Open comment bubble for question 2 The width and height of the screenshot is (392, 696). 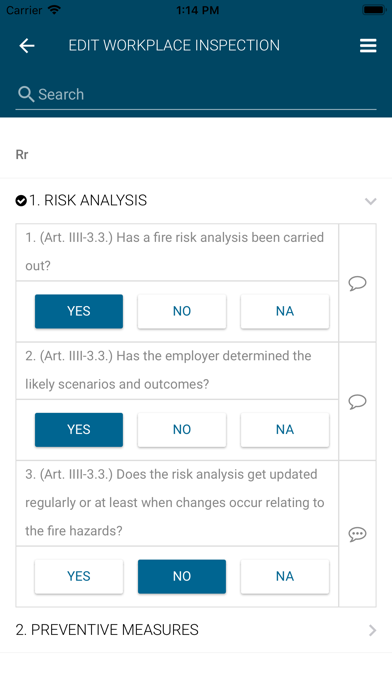click(357, 401)
